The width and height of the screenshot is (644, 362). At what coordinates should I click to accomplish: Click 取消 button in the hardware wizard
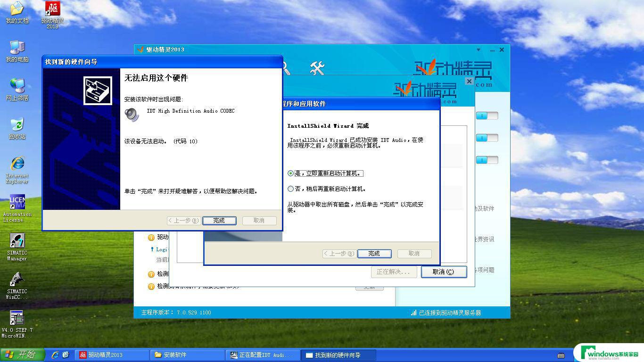click(259, 221)
